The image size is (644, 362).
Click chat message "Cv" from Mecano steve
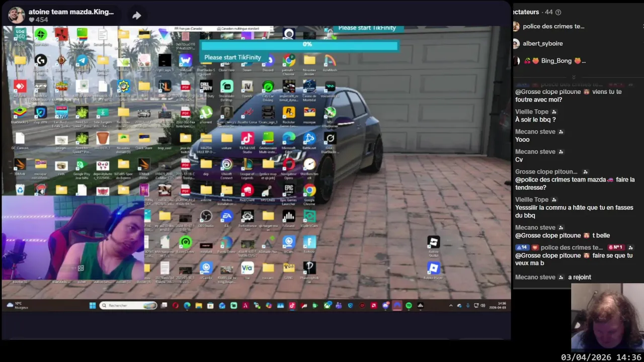pyautogui.click(x=519, y=159)
